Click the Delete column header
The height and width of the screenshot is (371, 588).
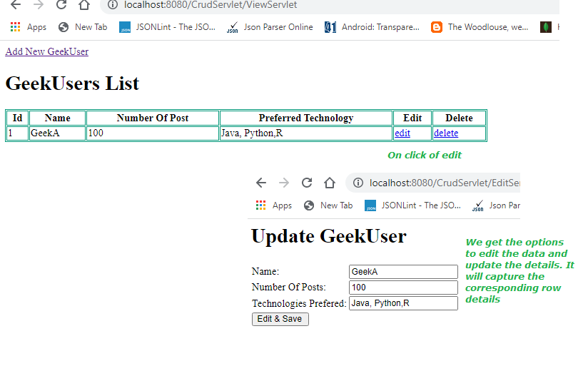pos(459,118)
